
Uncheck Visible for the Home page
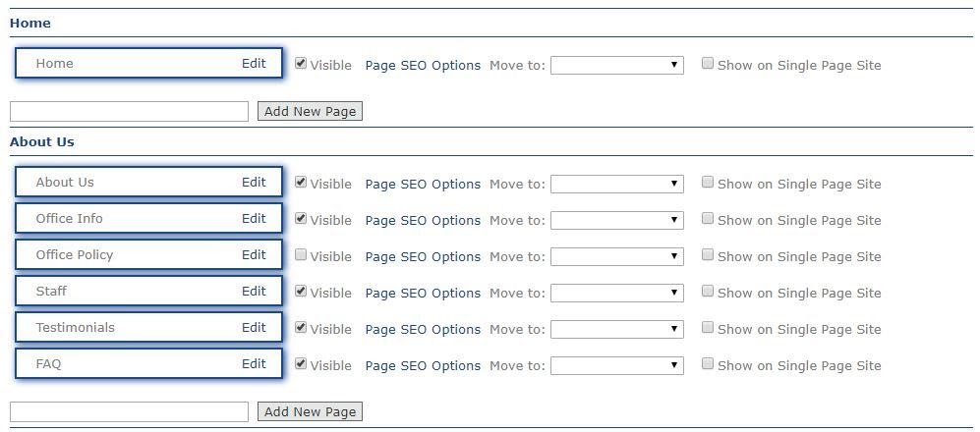click(301, 64)
